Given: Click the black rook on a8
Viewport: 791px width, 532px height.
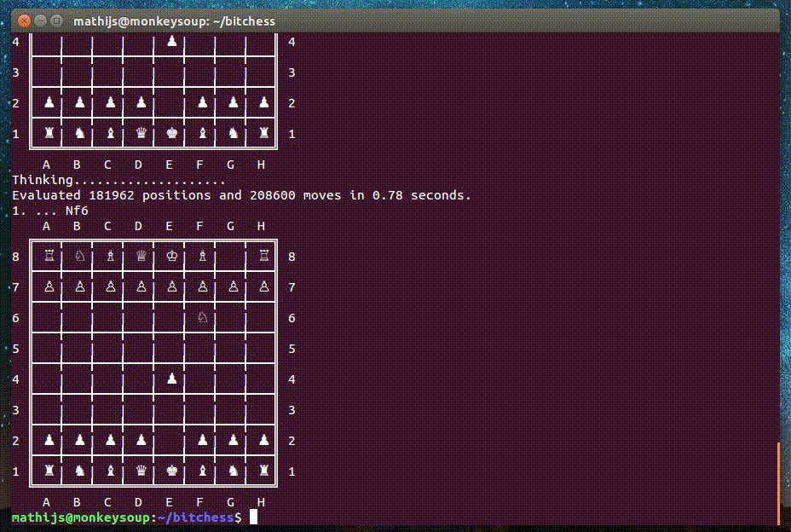Looking at the screenshot, I should pyautogui.click(x=49, y=255).
